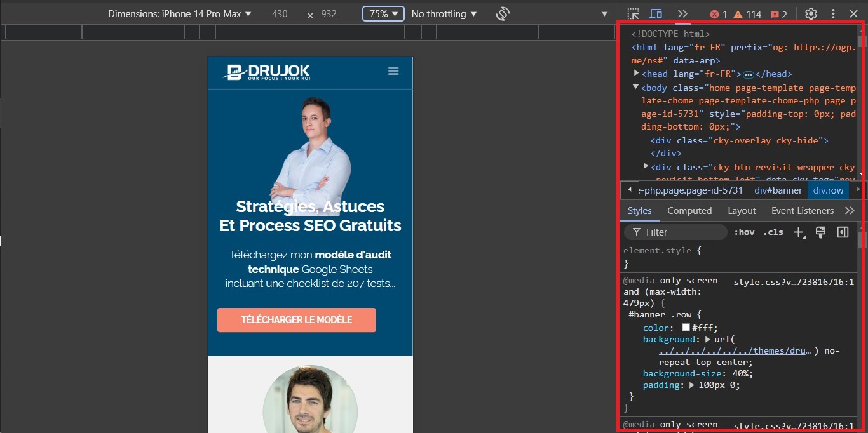Open device toolbar more options arrow
868x433 pixels.
[x=605, y=14]
